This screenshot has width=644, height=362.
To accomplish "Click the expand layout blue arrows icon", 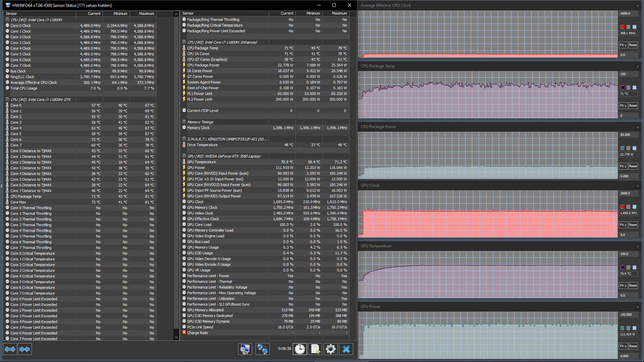I will click(x=10, y=349).
